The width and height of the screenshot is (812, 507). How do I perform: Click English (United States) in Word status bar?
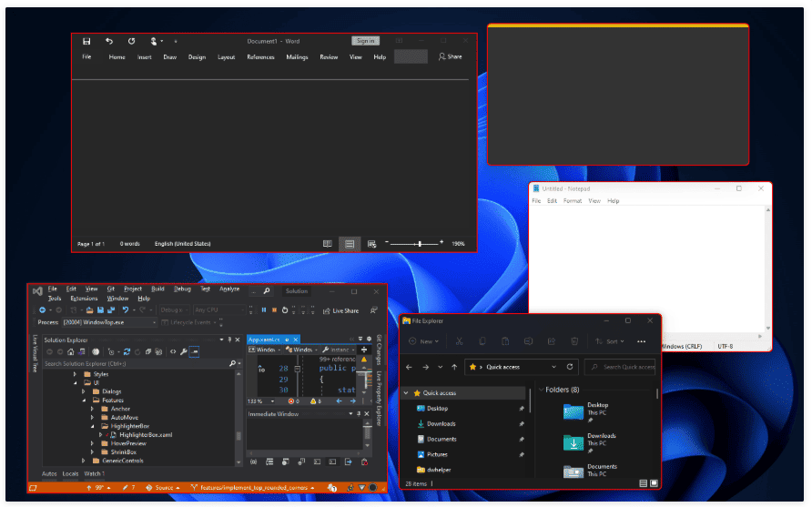(x=182, y=244)
